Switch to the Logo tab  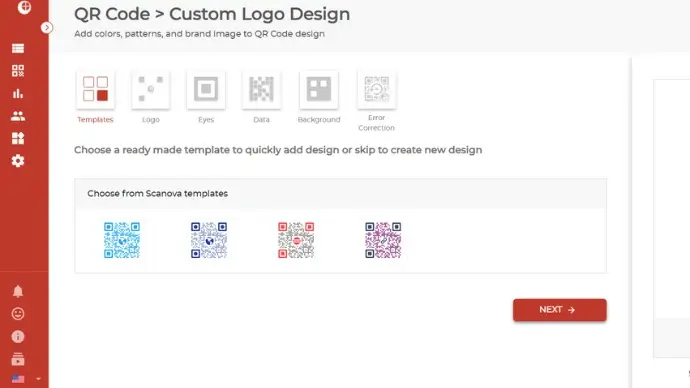[151, 97]
